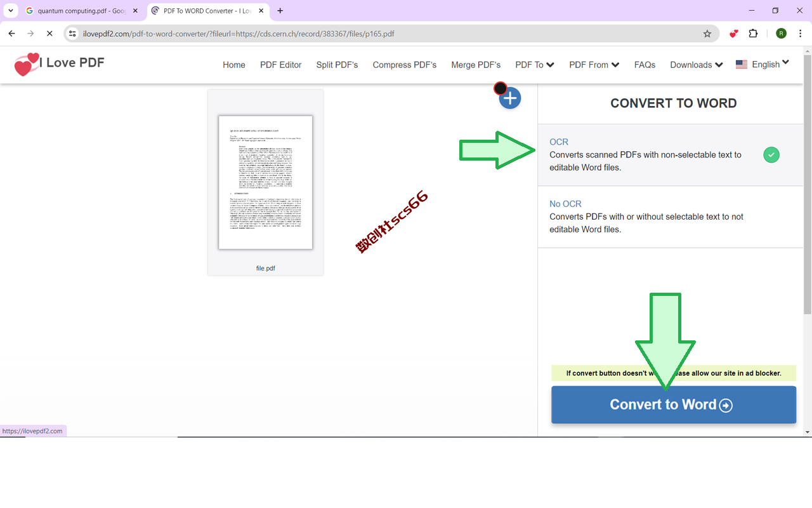Close the quantum computing.pdf tab
The height and width of the screenshot is (508, 812).
(135, 11)
